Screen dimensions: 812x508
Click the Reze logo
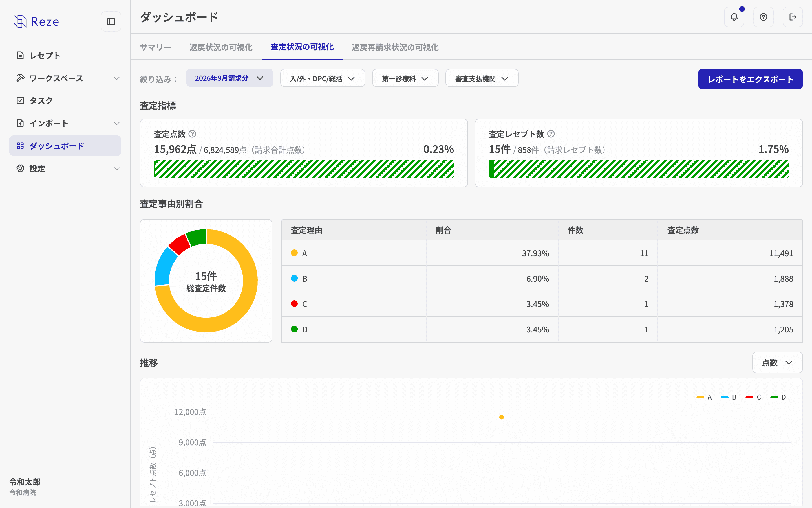[x=36, y=21]
